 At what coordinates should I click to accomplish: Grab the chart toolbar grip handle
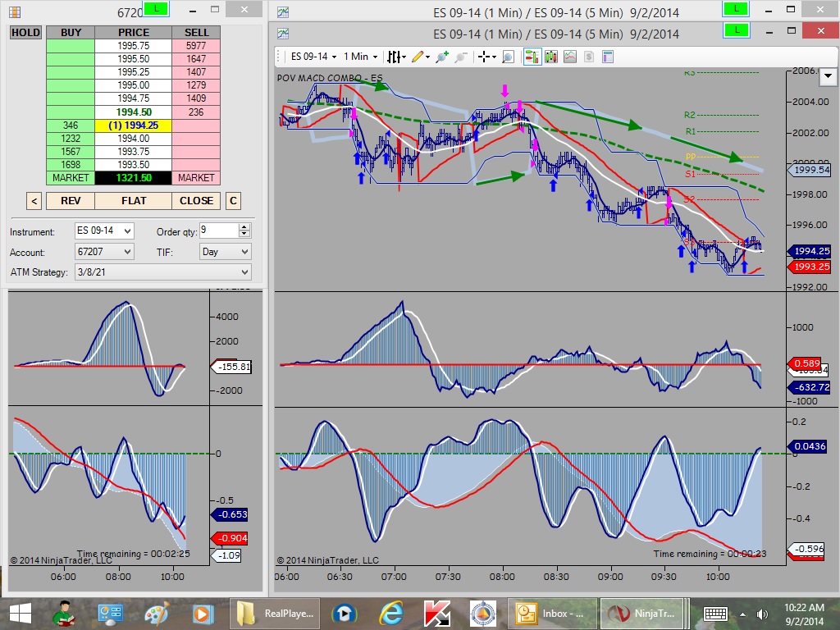pos(278,57)
